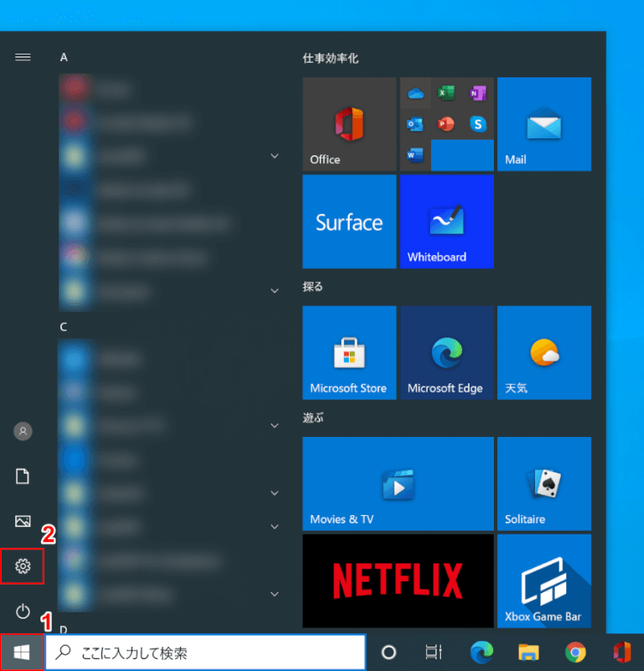
Task: Open Task View on the taskbar
Action: (434, 653)
